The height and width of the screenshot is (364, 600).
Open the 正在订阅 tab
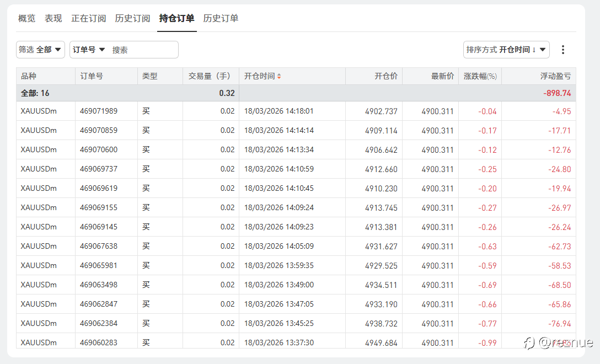coord(88,18)
